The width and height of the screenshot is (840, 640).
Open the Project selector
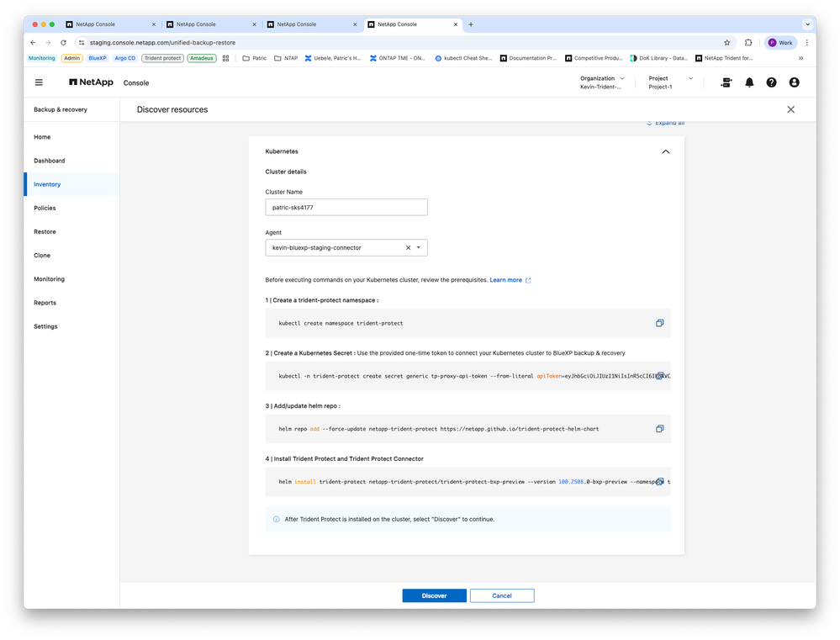(670, 82)
